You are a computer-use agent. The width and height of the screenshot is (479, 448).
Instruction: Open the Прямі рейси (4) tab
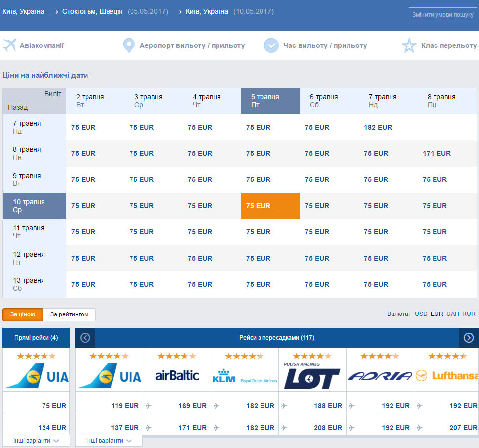(36, 338)
